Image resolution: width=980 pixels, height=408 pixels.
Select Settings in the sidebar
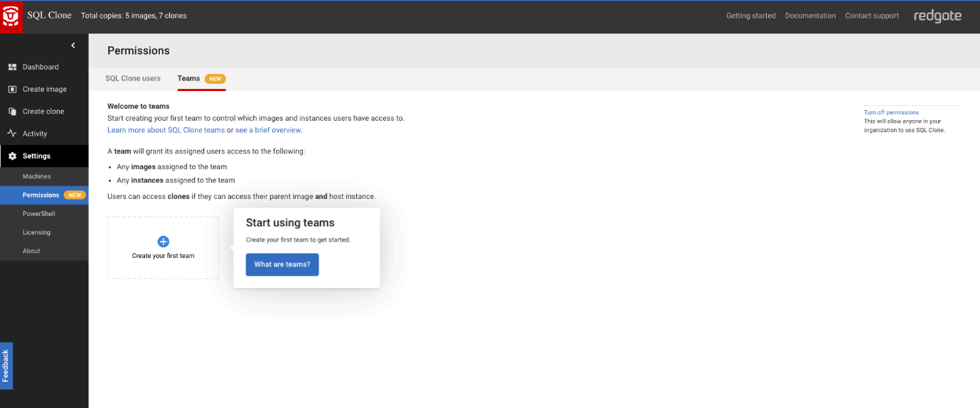pyautogui.click(x=44, y=156)
